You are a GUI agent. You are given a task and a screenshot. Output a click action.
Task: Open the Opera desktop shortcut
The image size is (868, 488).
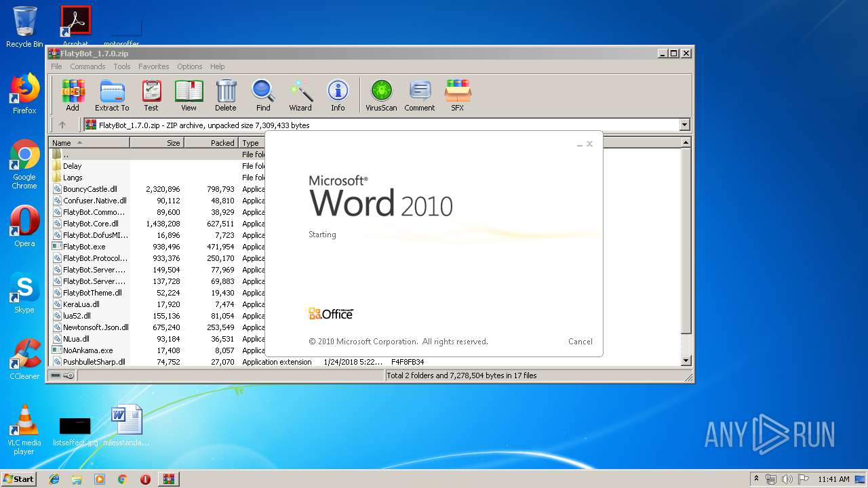click(24, 226)
